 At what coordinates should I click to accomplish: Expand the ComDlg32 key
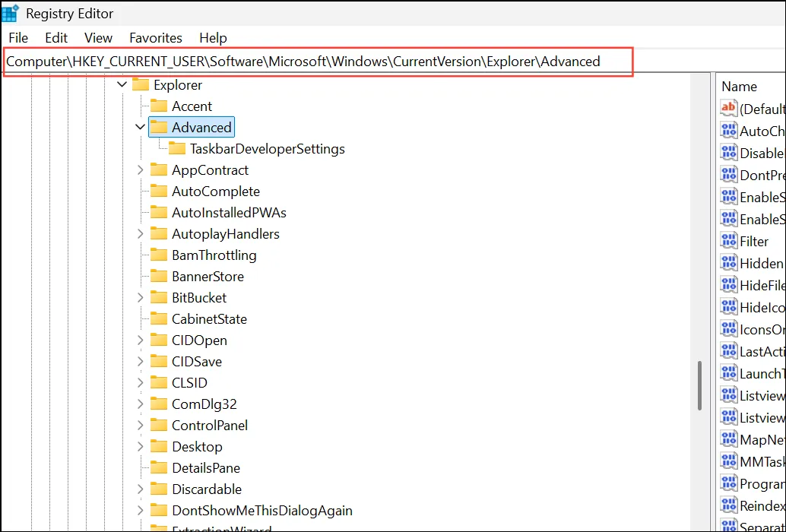(141, 404)
